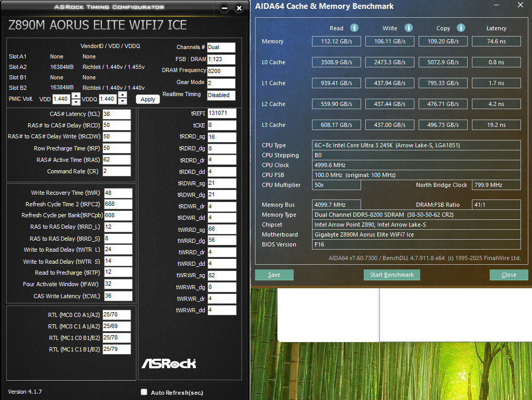
Task: Click the Gear Mode field
Action: click(221, 84)
